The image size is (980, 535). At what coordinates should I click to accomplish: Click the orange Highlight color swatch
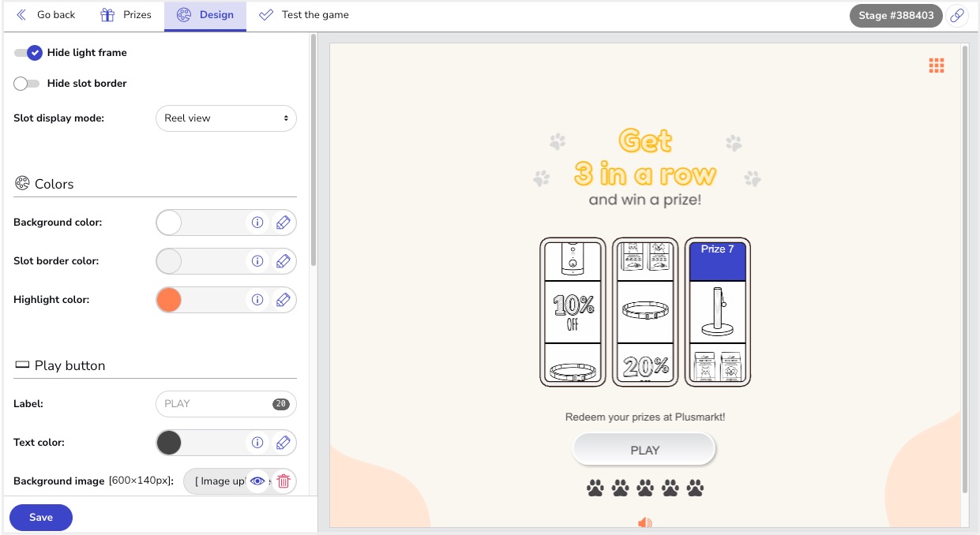click(x=169, y=300)
